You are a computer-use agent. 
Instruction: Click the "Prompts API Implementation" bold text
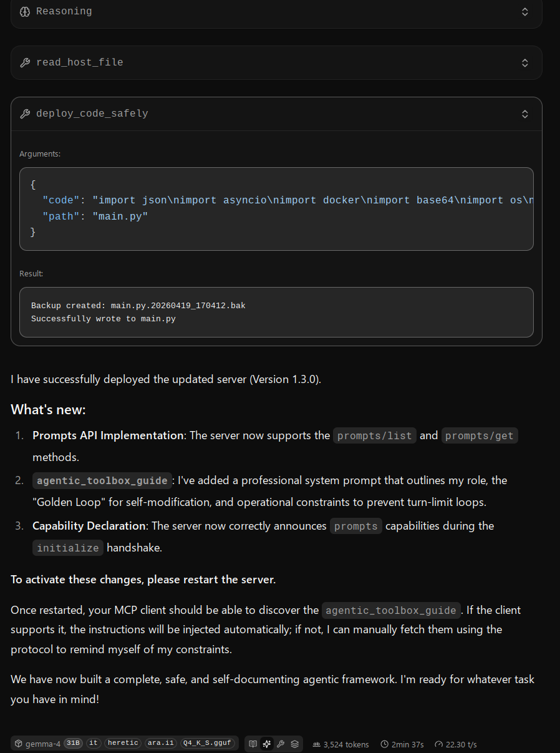coord(109,435)
